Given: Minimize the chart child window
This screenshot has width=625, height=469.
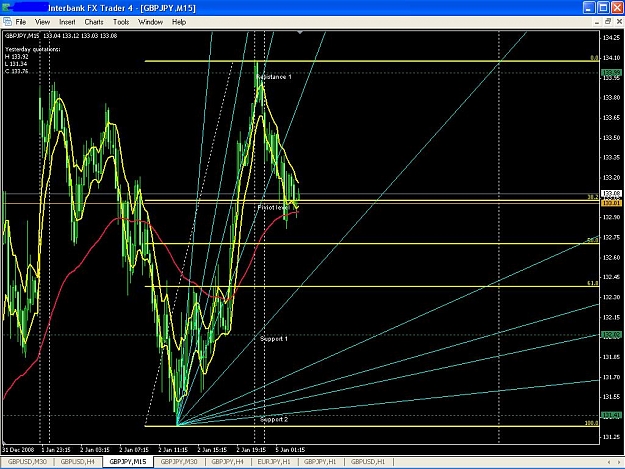Looking at the screenshot, I should pos(597,22).
